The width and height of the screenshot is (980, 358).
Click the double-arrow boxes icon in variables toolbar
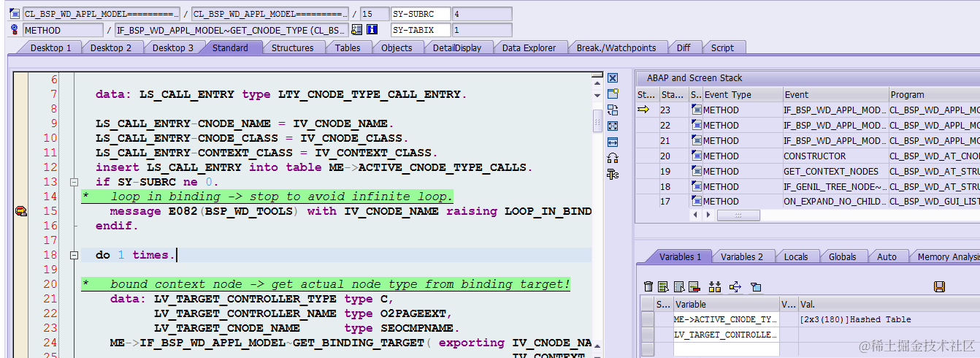(715, 286)
